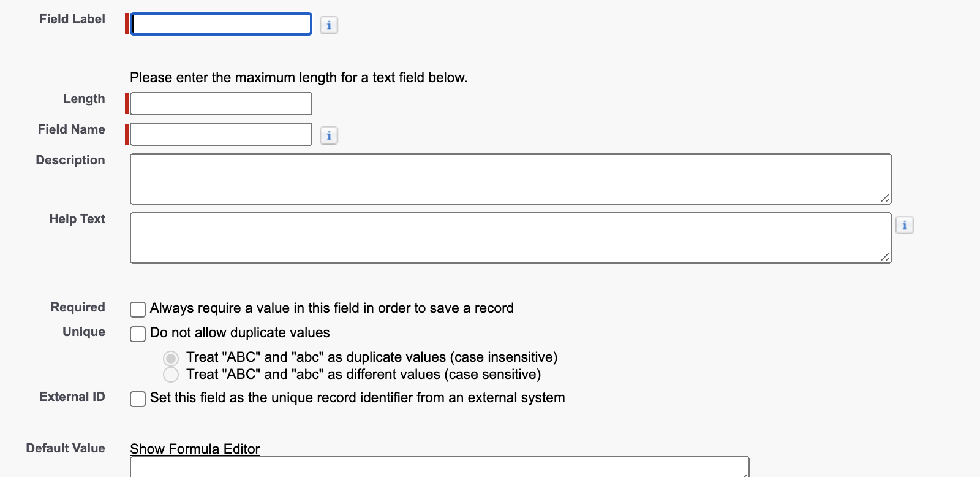Screen dimensions: 980x477
Task: Click the Default Value text area
Action: (x=439, y=467)
